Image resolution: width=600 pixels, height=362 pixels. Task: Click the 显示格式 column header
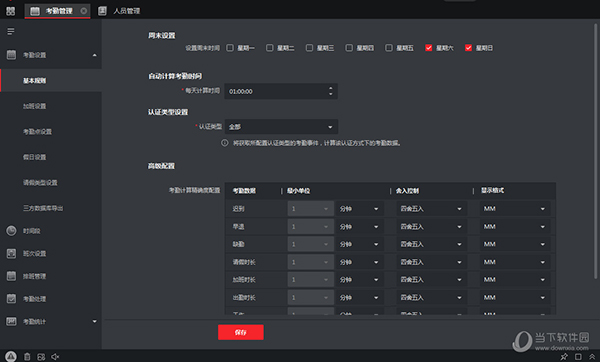(x=492, y=191)
